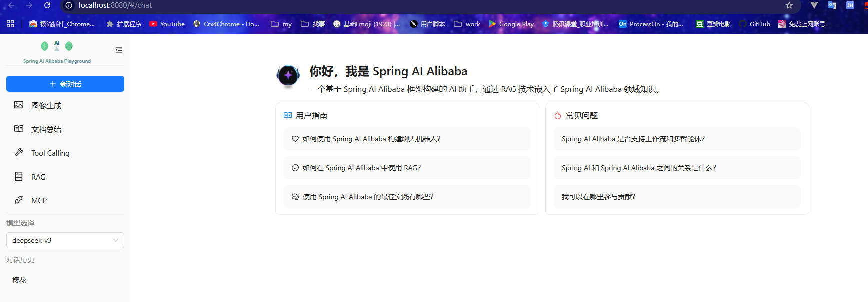The width and height of the screenshot is (868, 302).
Task: Select prompt 使用 Spring AI Alibaba 的最佳实践有哪些
Action: coord(407,197)
